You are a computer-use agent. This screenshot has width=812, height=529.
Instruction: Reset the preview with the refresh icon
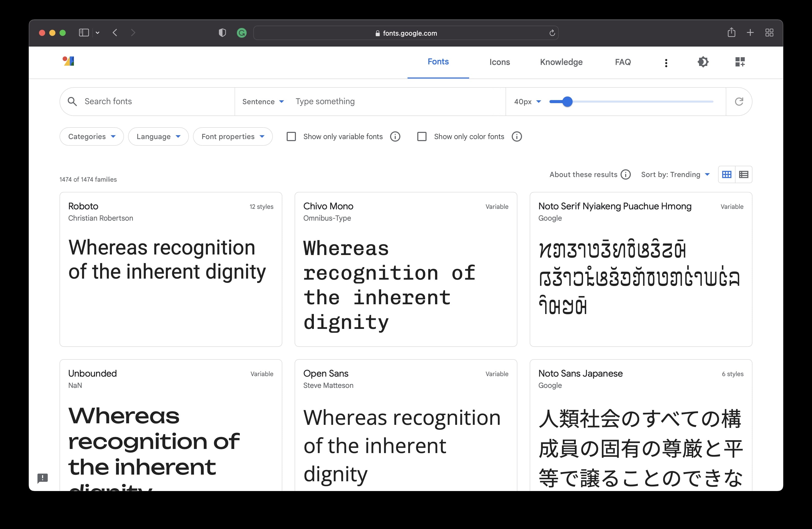point(739,102)
